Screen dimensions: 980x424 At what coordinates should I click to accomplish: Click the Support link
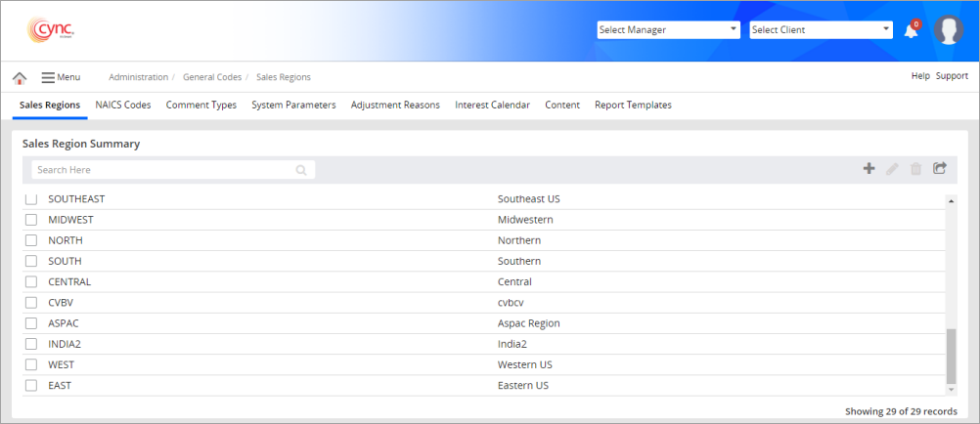coord(952,76)
